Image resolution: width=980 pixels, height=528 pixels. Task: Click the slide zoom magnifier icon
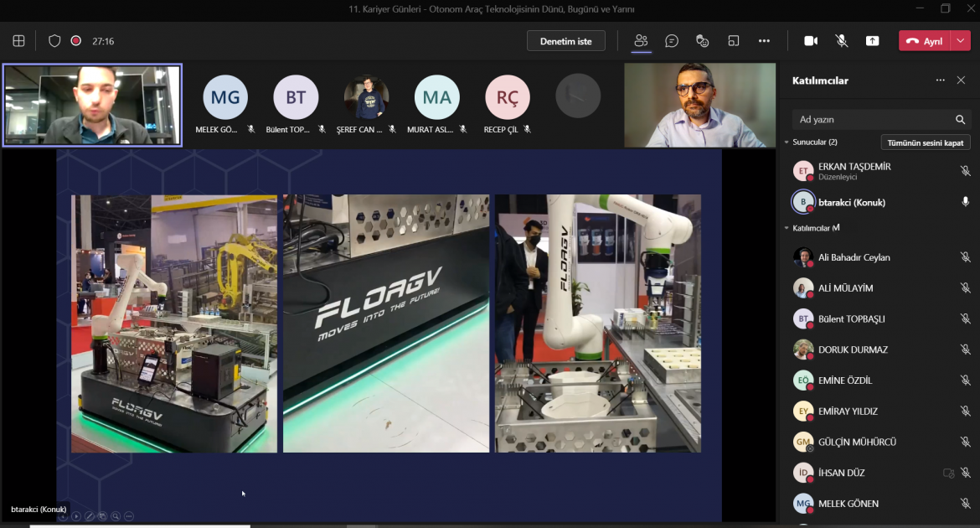116,516
